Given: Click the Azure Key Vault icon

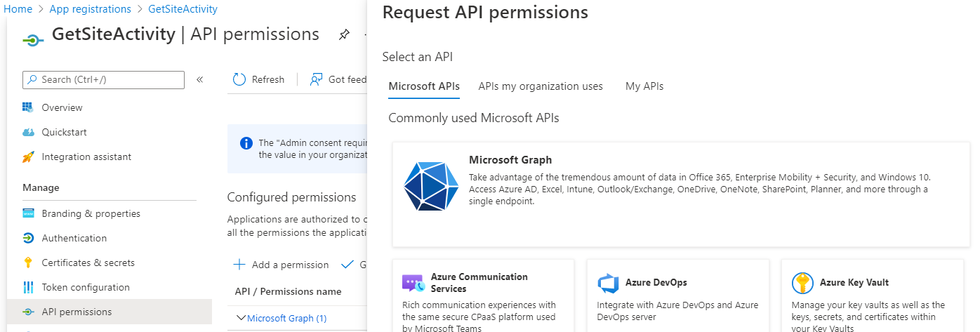Looking at the screenshot, I should click(802, 283).
